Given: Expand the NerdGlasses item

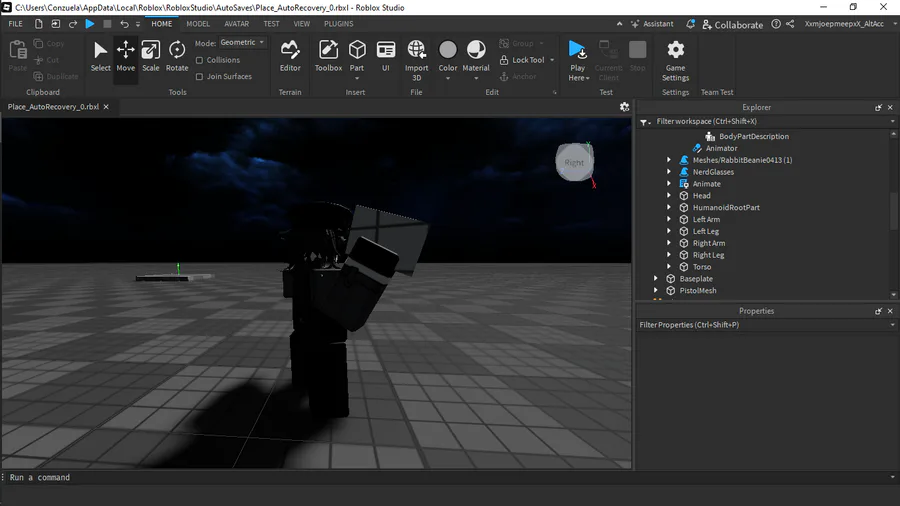Looking at the screenshot, I should pyautogui.click(x=669, y=172).
